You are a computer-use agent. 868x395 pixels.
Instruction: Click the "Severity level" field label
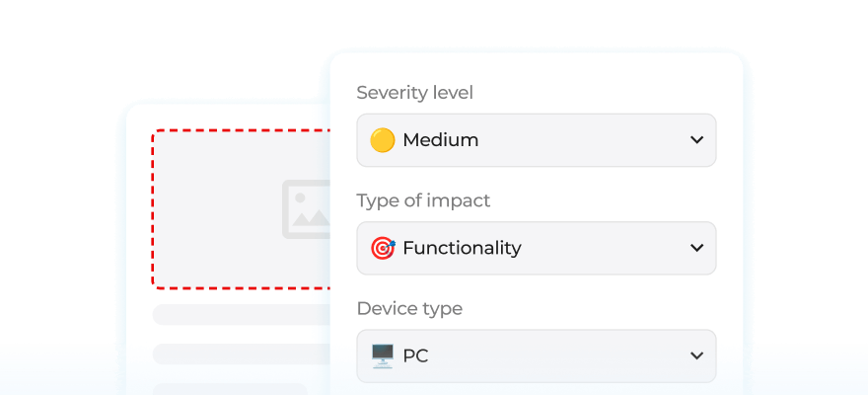414,93
